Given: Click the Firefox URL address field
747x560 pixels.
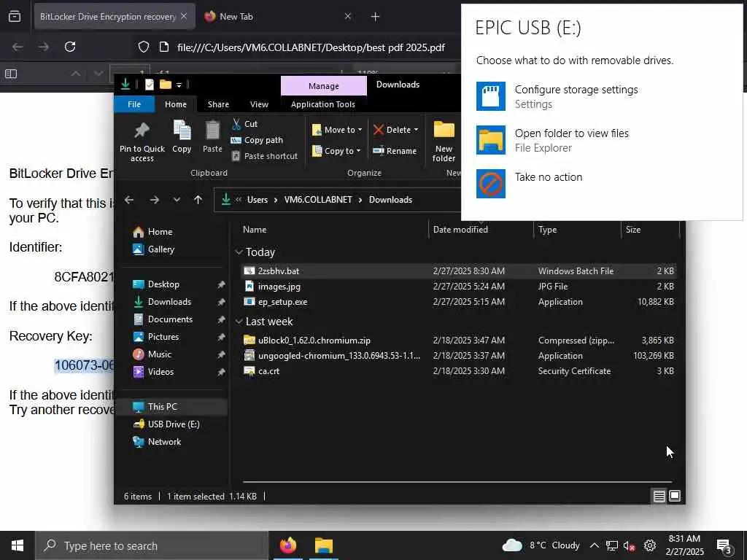Looking at the screenshot, I should [x=311, y=47].
